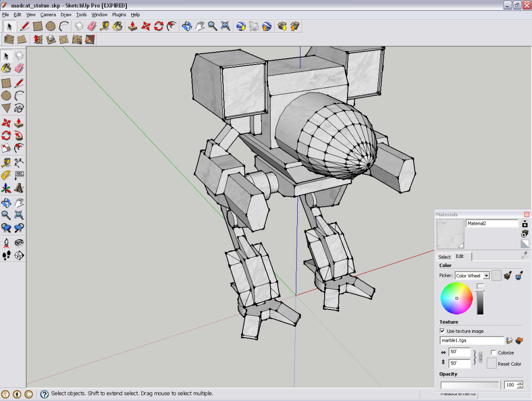The width and height of the screenshot is (532, 401).
Task: Select the Walk footprints tool
Action: coord(6,255)
